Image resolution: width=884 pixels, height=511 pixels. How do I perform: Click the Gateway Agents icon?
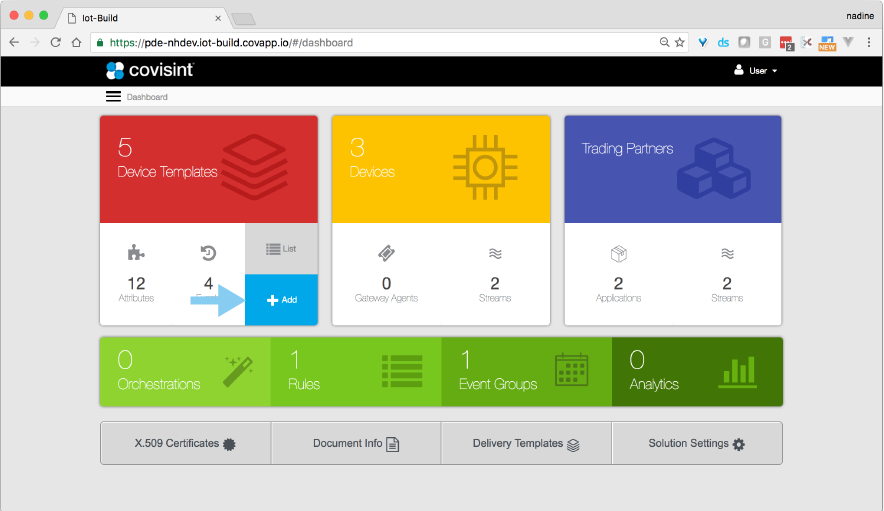tap(386, 254)
